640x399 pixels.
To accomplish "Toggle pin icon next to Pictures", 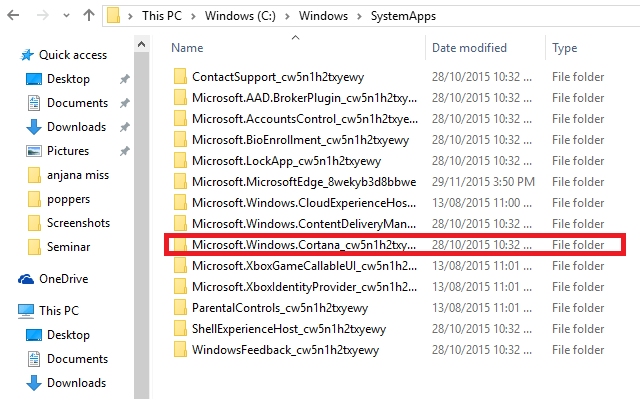I will coord(124,151).
